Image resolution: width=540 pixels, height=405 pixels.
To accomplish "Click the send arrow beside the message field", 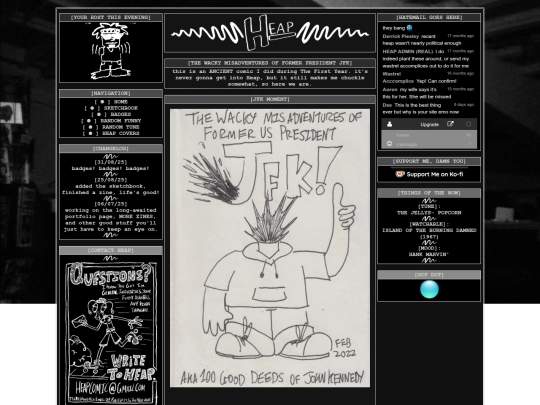I will click(470, 144).
